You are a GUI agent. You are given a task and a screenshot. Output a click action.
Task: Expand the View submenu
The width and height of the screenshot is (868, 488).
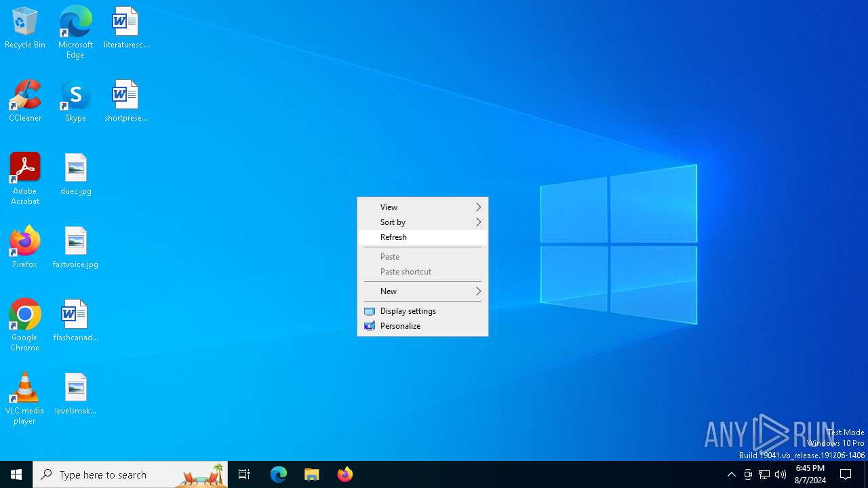click(x=422, y=207)
